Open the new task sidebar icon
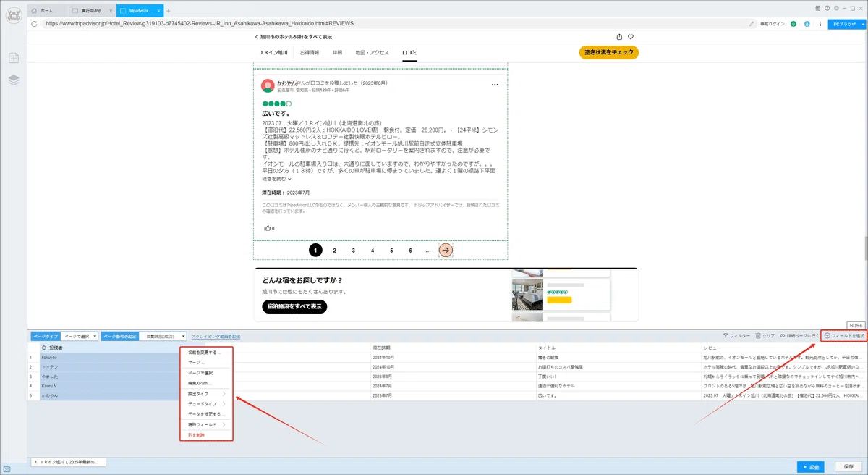868x475 pixels. pyautogui.click(x=14, y=59)
